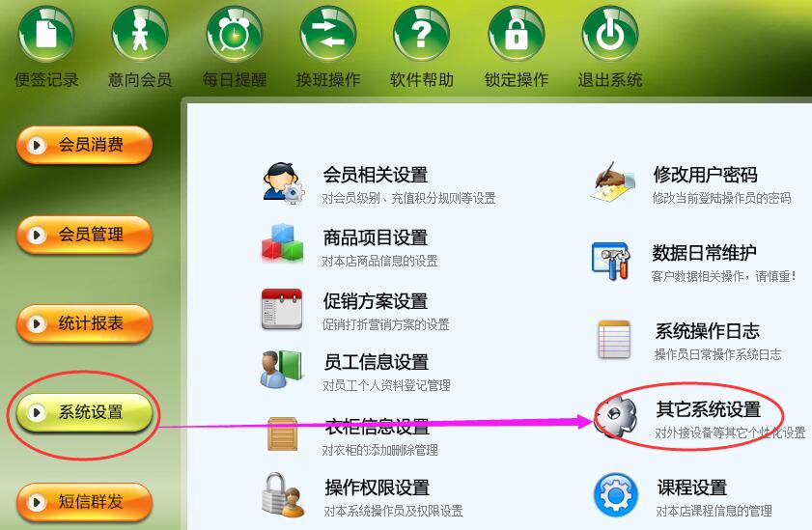This screenshot has width=812, height=530.
Task: Click the 其它系统设置 gear icon
Action: [616, 416]
